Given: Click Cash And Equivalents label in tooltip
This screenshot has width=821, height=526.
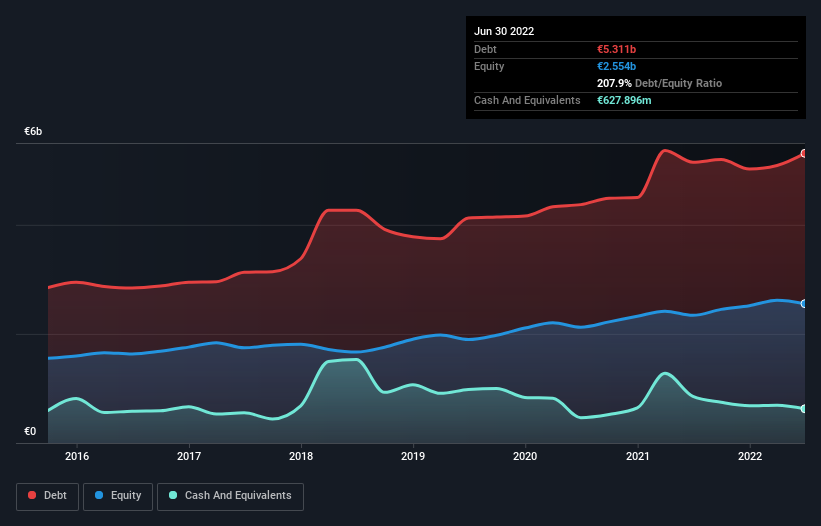Looking at the screenshot, I should point(527,100).
